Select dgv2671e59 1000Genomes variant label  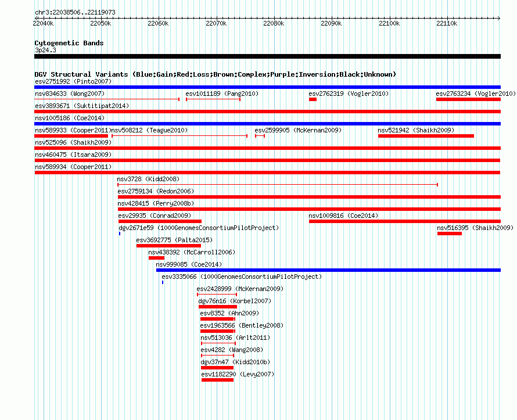199,228
